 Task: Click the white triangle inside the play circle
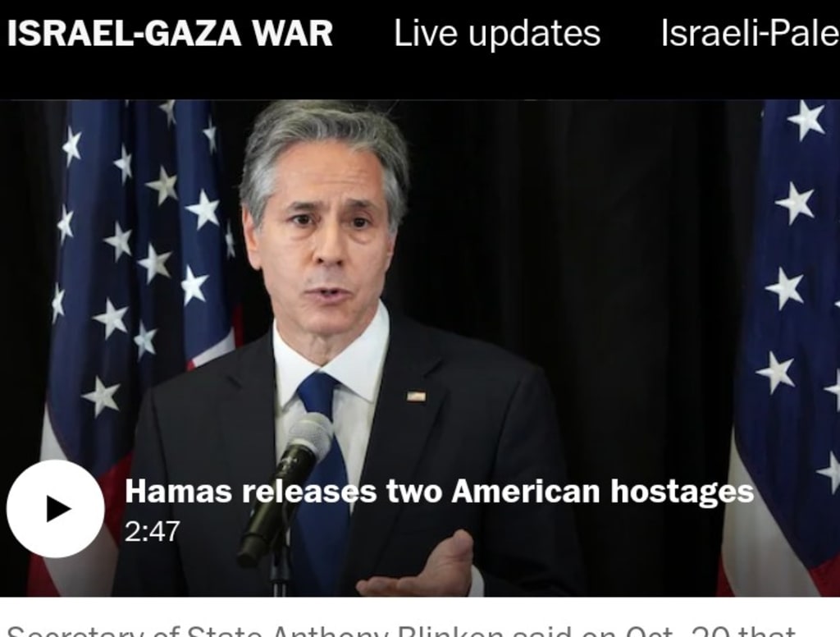click(x=58, y=508)
